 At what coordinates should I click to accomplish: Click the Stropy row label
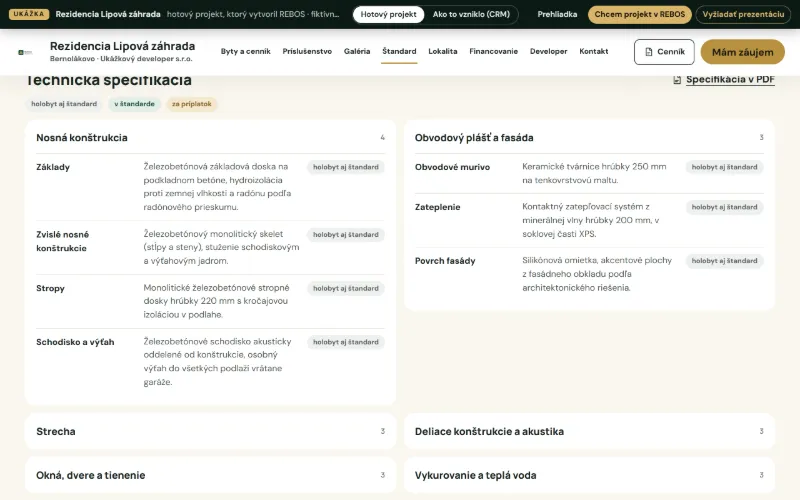[50, 288]
